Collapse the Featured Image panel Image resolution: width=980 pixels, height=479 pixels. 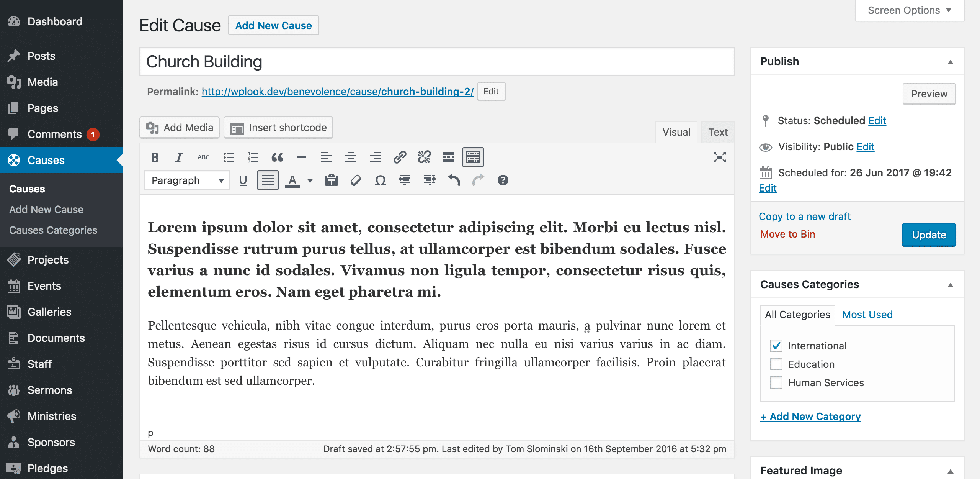pos(951,471)
